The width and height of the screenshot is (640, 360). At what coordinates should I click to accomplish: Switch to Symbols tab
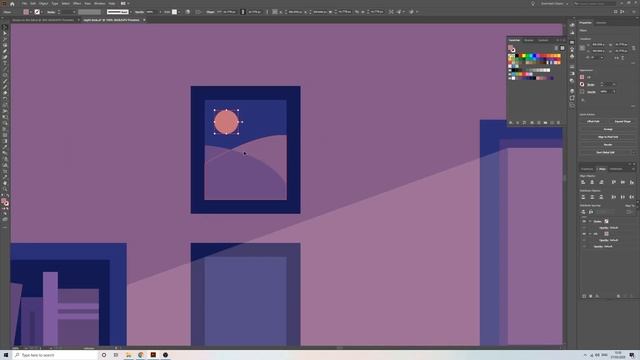[543, 40]
